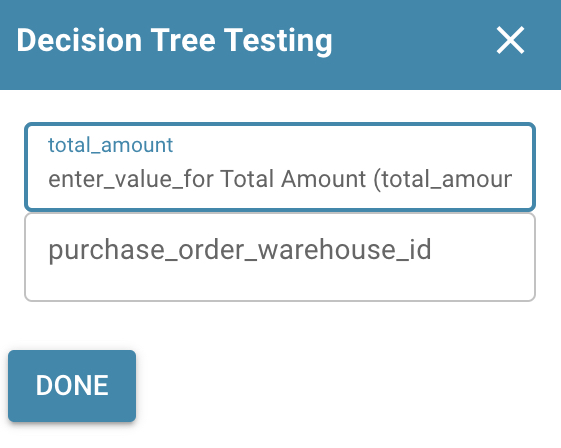The width and height of the screenshot is (561, 448).
Task: Click the DONE button
Action: pos(72,386)
